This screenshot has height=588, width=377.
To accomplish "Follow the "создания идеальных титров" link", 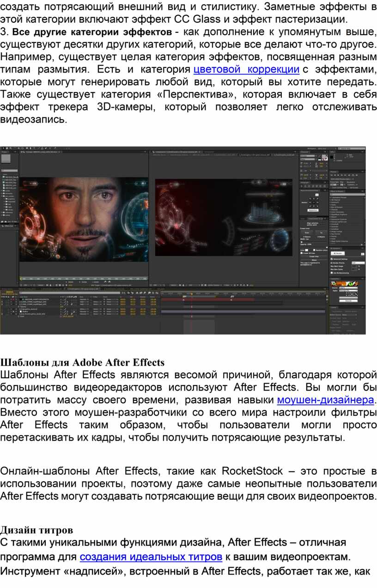I will (151, 556).
